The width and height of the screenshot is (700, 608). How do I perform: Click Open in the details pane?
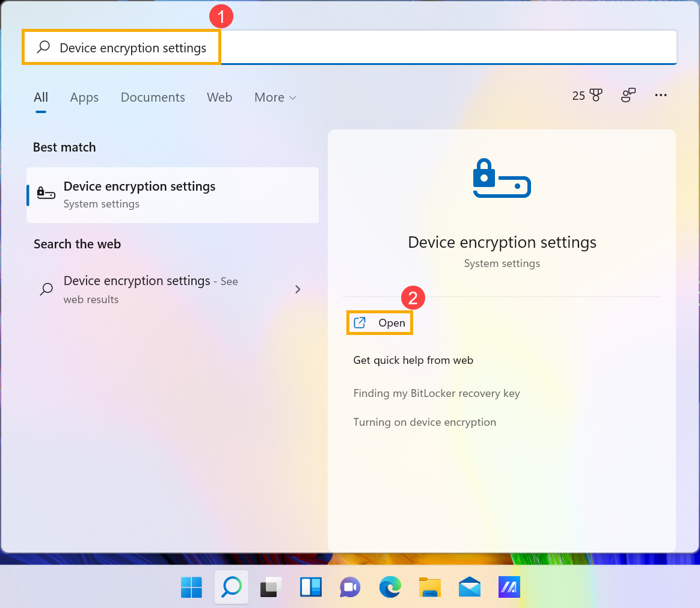pyautogui.click(x=379, y=323)
